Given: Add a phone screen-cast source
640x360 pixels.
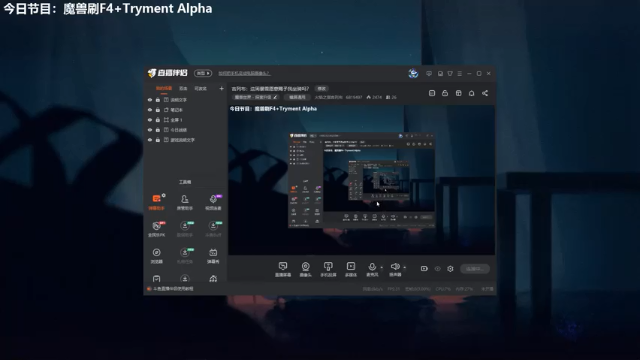Looking at the screenshot, I should point(328,269).
